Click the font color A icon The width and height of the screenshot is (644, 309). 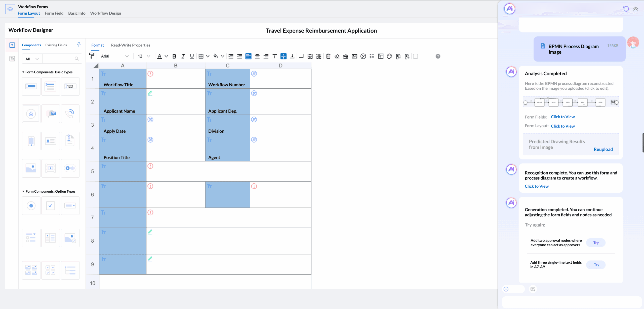tap(159, 56)
